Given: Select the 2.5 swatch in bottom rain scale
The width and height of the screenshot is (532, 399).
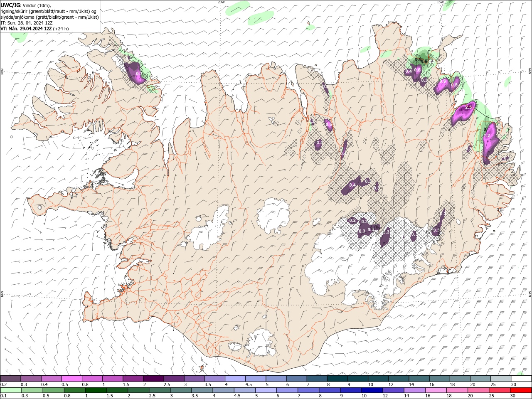Looking at the screenshot, I should [159, 390].
